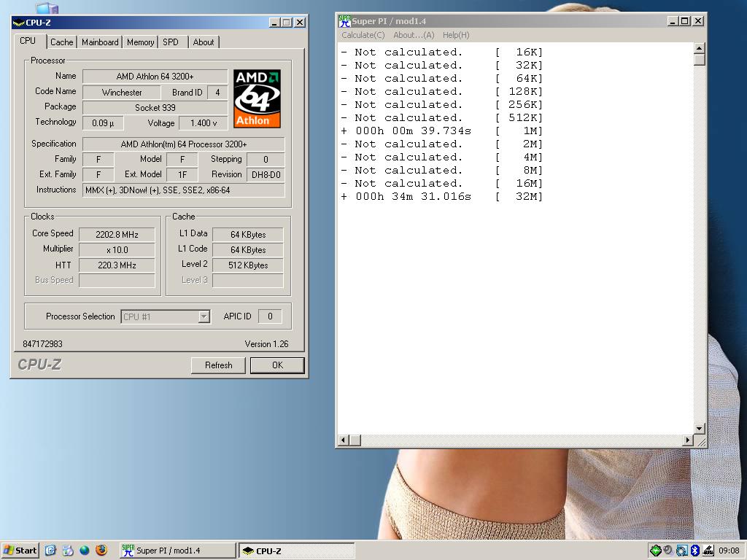Click the Refresh button in CPU-Z

point(218,365)
